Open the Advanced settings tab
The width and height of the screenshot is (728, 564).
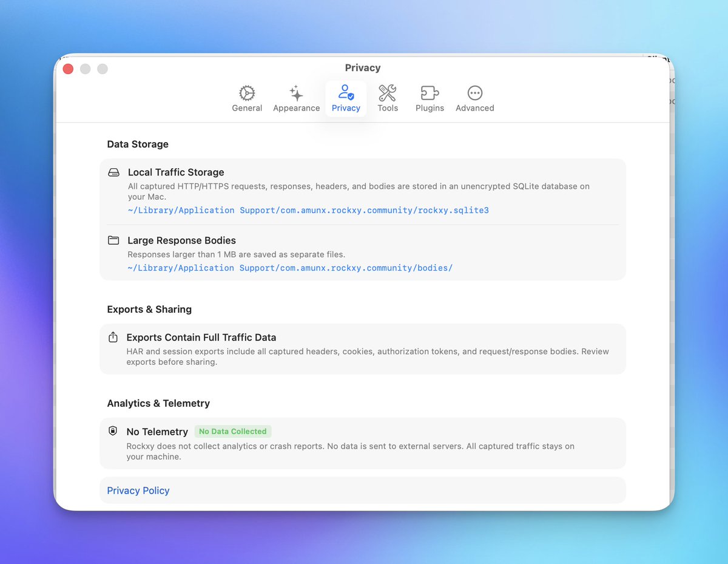pos(475,99)
